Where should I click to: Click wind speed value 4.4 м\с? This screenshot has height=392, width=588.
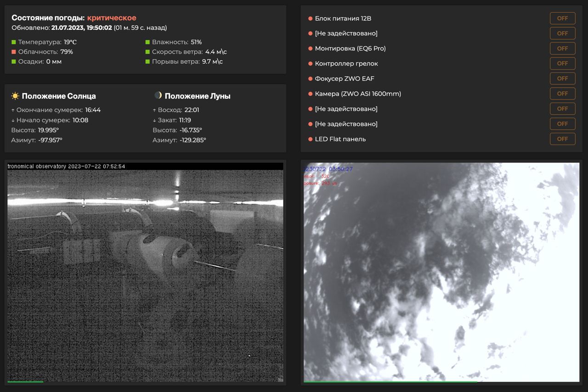coord(216,52)
